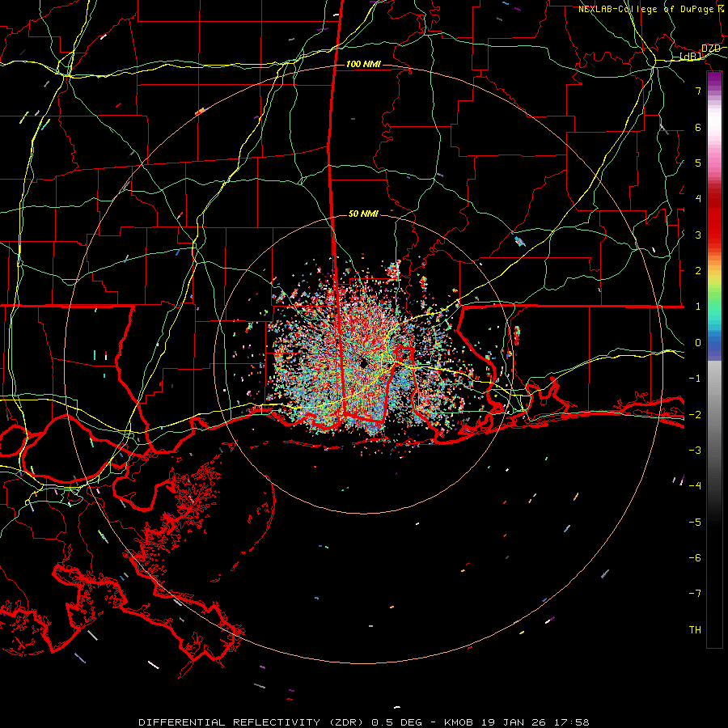
Task: Click the DZD product label above the color bar
Action: point(711,49)
